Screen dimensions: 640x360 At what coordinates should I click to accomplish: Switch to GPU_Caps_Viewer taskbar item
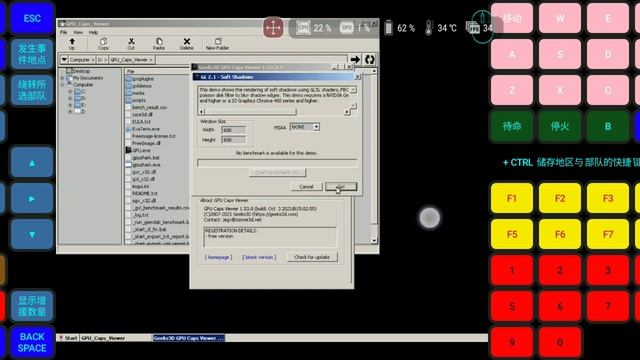click(x=116, y=338)
